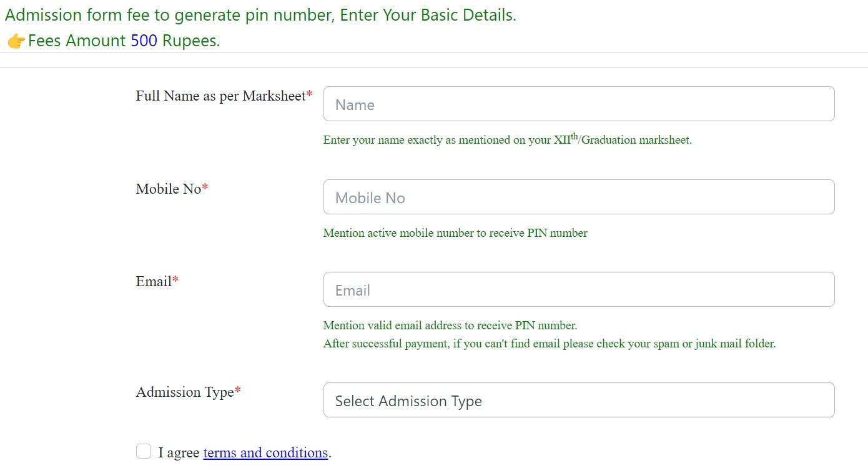
Task: Click the PIN number hint under Mobile No
Action: (x=455, y=232)
